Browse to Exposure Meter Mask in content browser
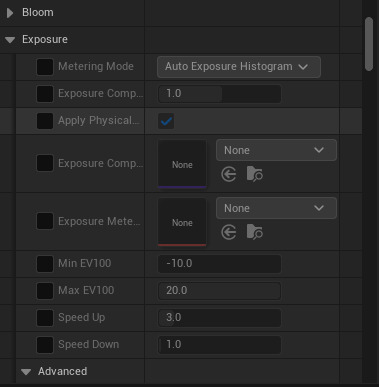The width and height of the screenshot is (379, 387). tap(255, 232)
